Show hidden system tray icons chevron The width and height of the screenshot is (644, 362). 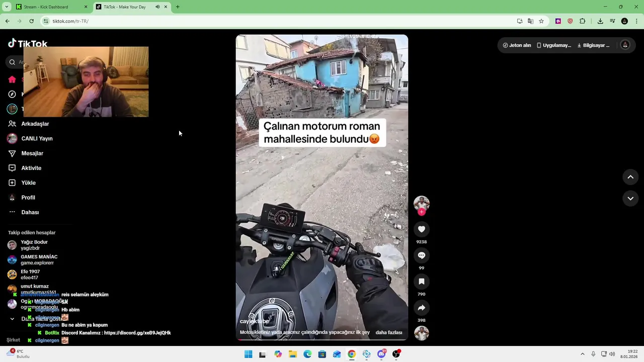583,354
